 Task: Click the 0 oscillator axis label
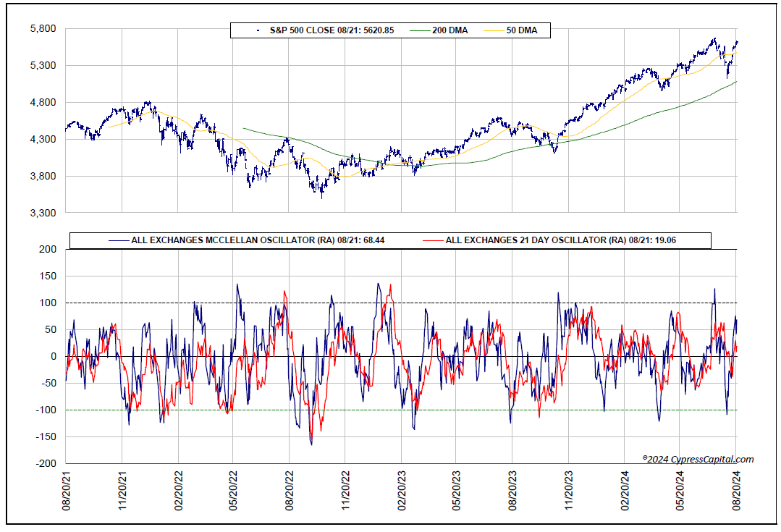pyautogui.click(x=54, y=356)
